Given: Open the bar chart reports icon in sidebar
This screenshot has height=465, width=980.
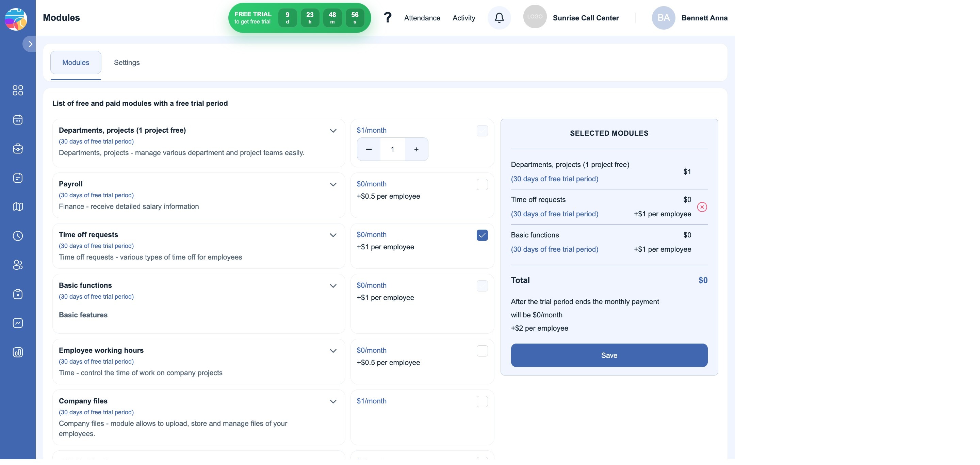Looking at the screenshot, I should coord(18,353).
